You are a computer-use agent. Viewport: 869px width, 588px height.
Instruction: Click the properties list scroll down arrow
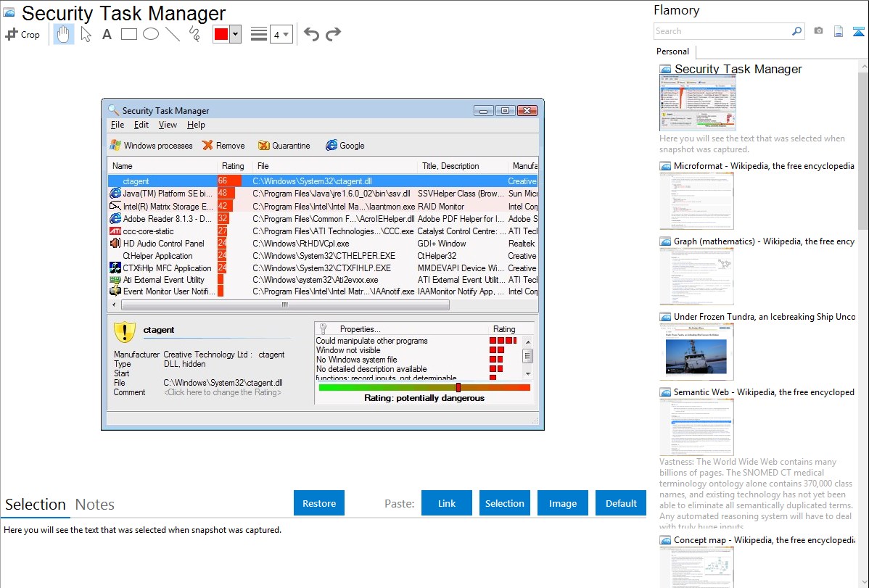tap(527, 373)
